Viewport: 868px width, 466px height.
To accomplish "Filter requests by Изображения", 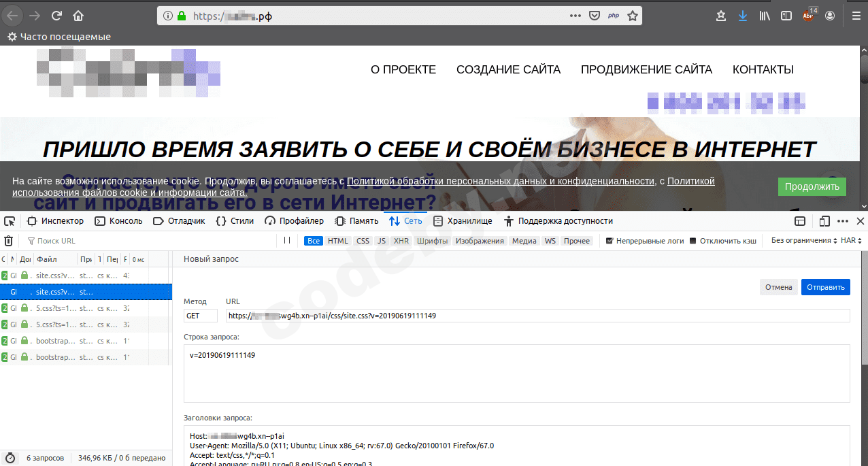I will pyautogui.click(x=480, y=241).
